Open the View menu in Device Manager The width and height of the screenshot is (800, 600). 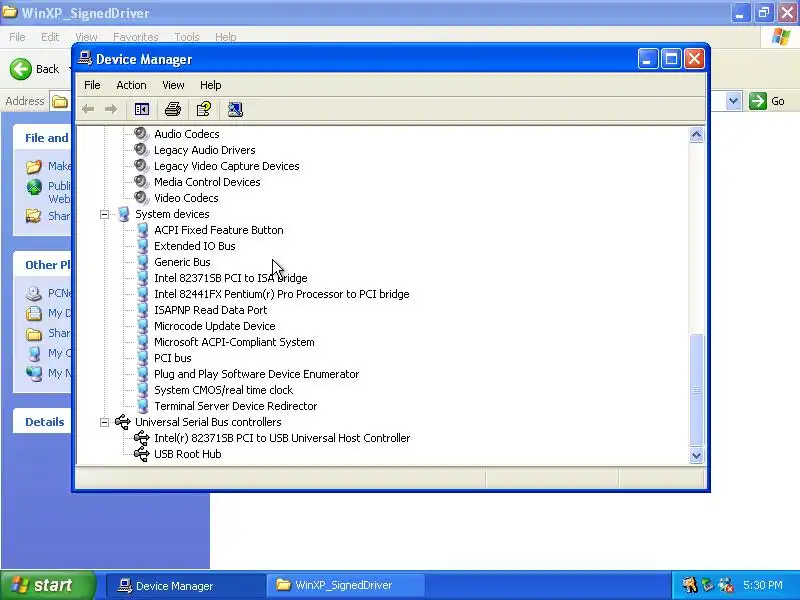173,85
